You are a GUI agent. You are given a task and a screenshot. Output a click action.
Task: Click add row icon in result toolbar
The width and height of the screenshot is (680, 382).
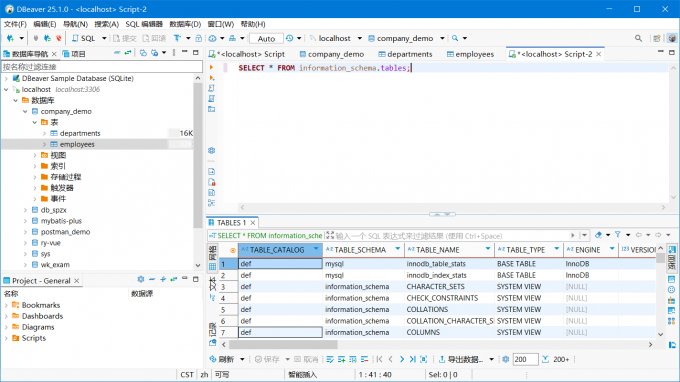[342, 359]
